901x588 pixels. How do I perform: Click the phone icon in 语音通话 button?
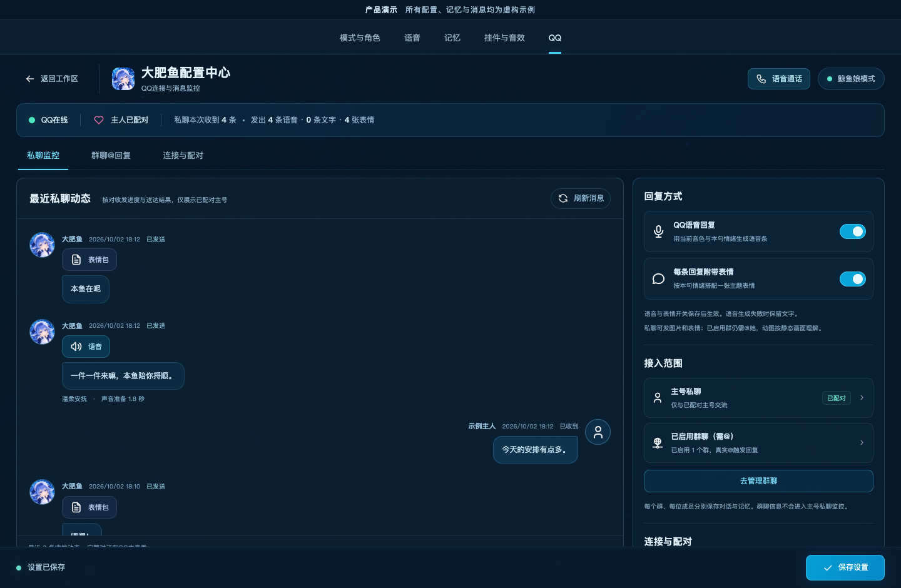coord(761,79)
